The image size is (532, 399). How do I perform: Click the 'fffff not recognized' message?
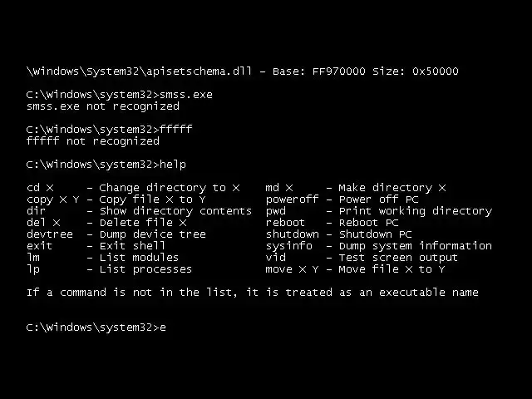coord(92,141)
